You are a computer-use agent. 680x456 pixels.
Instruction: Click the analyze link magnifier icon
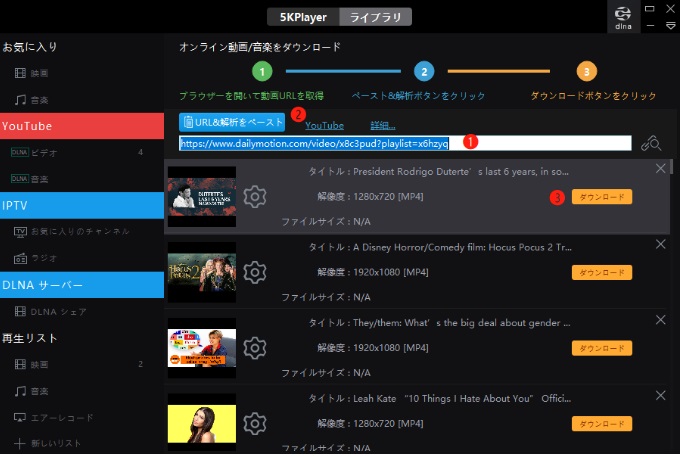(x=651, y=143)
